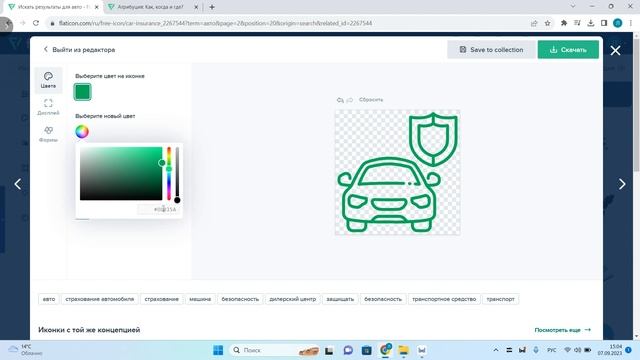640x360 pixels.
Task: Open browser extensions puzzle icon
Action: (564, 23)
